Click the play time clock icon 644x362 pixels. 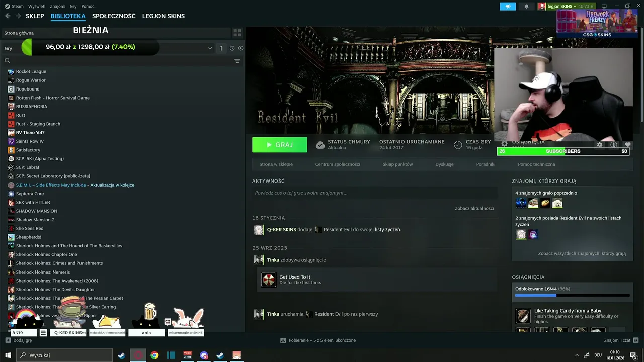click(x=458, y=145)
